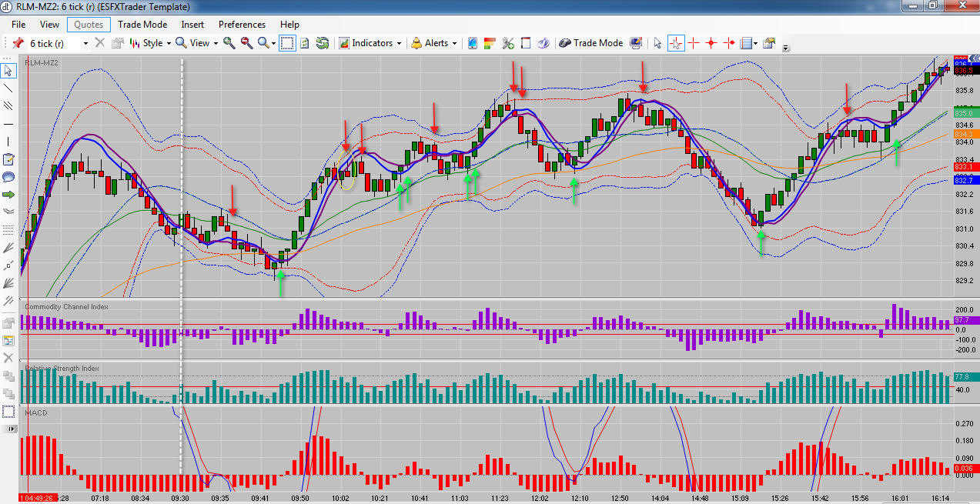Screen dimensions: 980x504
Task: Open the Quotes menu
Action: (89, 25)
